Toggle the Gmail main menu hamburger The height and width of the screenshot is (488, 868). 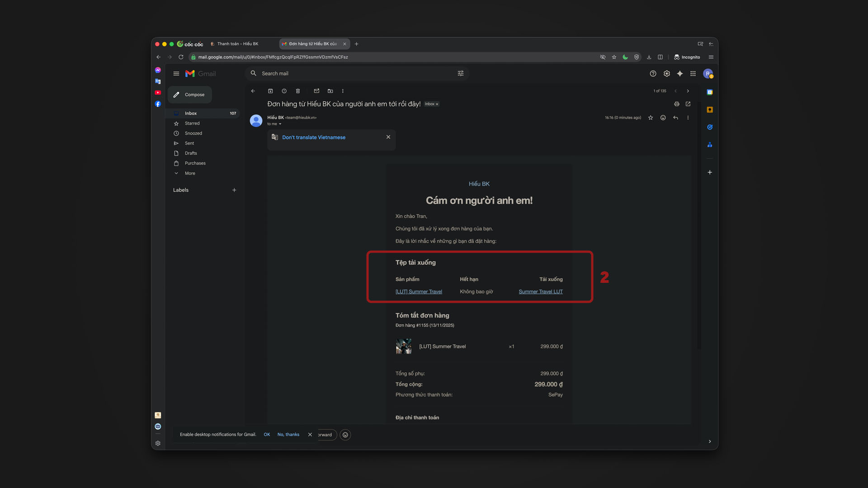click(x=176, y=74)
